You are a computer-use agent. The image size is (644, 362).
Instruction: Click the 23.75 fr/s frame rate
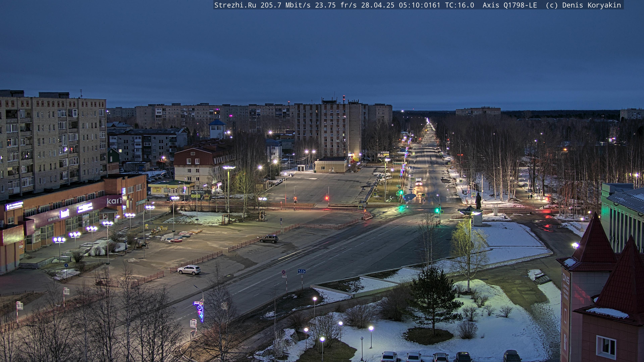336,5
